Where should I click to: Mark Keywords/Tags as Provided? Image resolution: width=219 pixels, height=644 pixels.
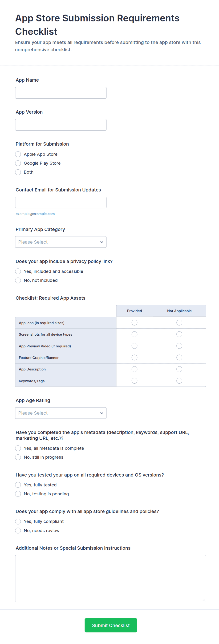coord(134,381)
